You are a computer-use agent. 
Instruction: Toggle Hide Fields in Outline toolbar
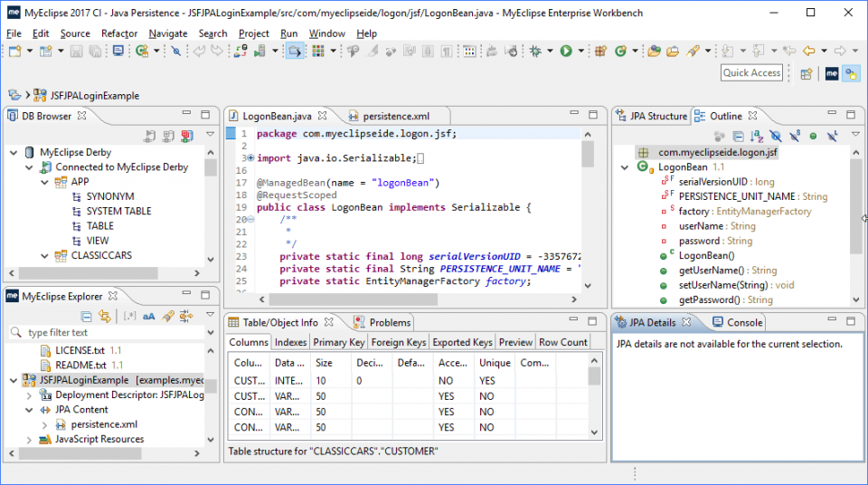pos(776,136)
